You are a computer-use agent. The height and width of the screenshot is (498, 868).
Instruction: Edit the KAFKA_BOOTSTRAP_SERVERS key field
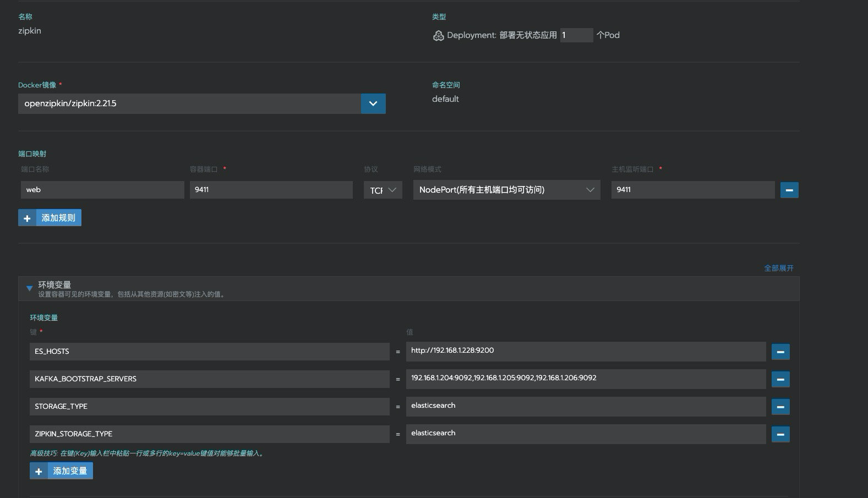coord(210,379)
